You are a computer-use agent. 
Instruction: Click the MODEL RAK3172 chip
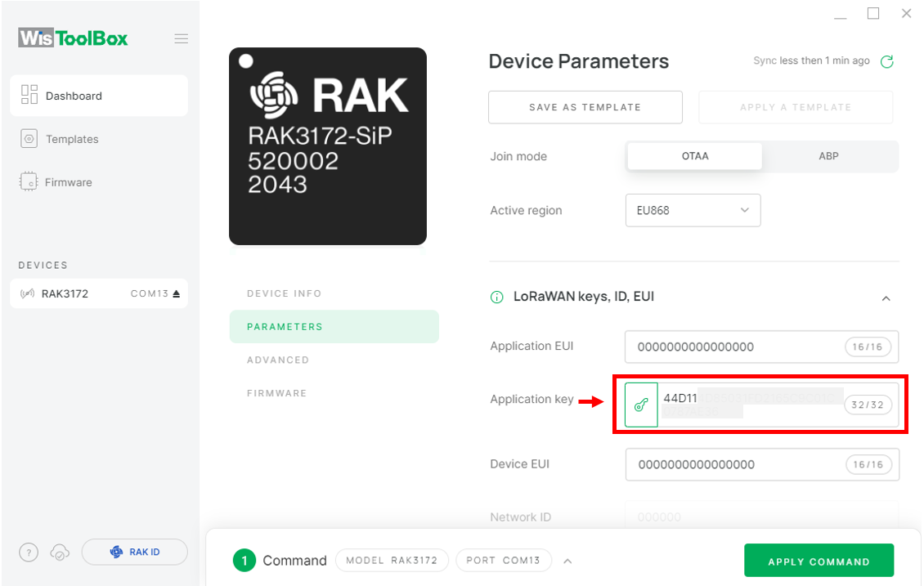point(392,560)
